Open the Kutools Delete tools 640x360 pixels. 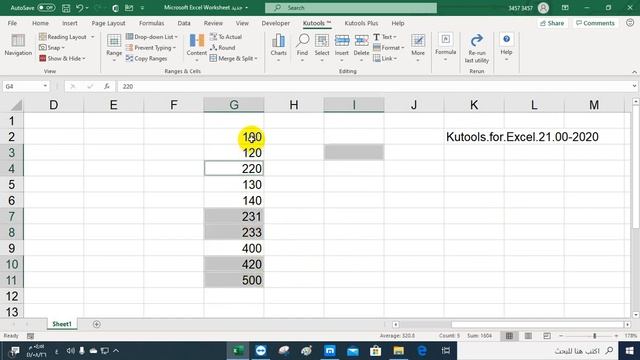tap(361, 48)
